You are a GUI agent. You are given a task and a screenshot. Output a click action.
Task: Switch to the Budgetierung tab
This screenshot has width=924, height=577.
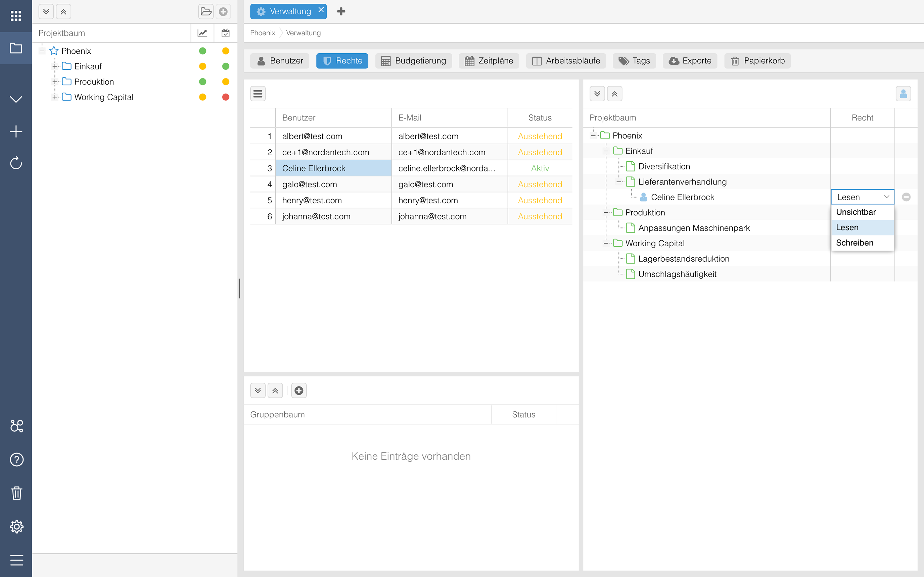coord(414,61)
